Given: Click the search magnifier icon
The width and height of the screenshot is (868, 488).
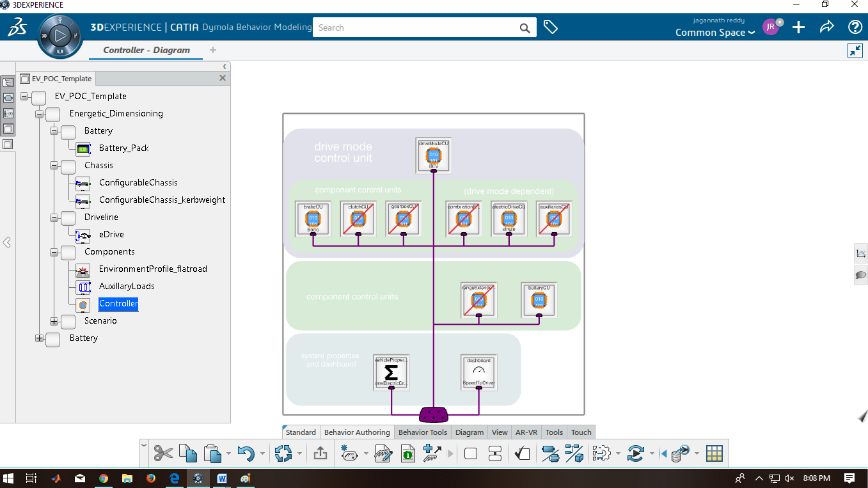Looking at the screenshot, I should point(525,28).
